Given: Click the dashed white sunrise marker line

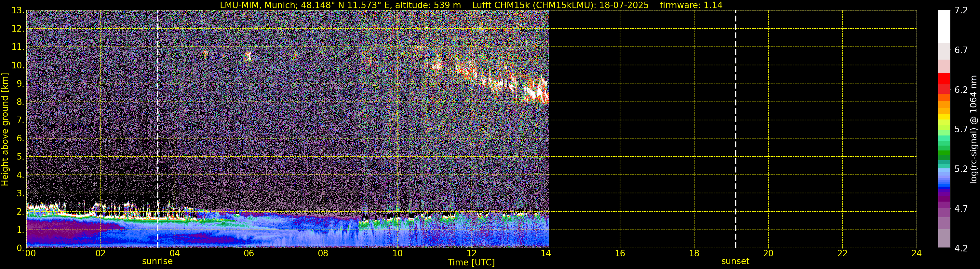Looking at the screenshot, I should 157,129.
